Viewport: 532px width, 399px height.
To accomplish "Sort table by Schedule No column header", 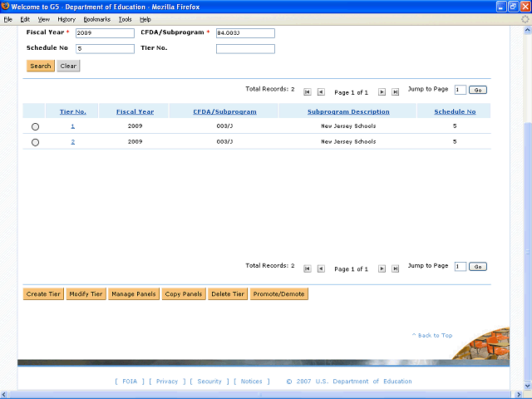I will point(455,111).
